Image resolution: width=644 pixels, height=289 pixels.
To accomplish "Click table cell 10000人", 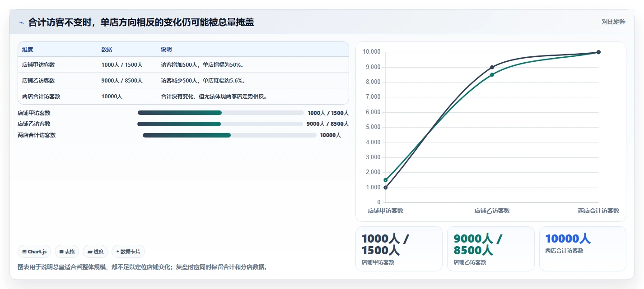I will click(112, 96).
